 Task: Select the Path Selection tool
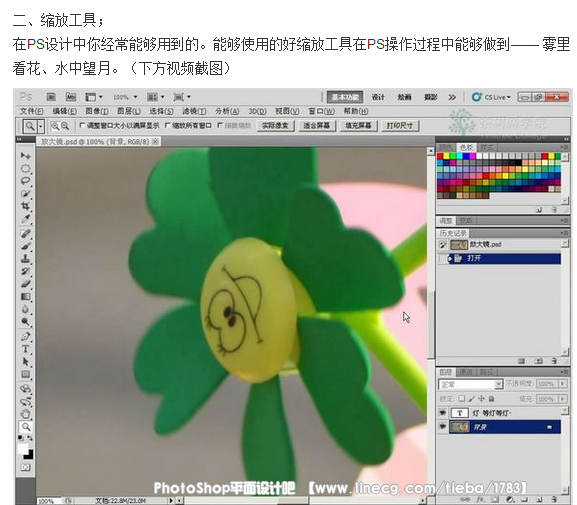tap(25, 362)
